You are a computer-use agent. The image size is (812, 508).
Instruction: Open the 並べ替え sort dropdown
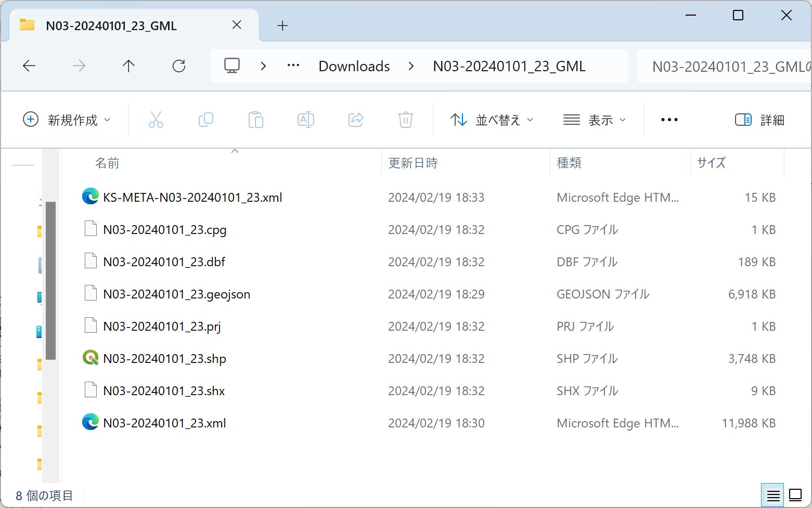[x=492, y=120]
